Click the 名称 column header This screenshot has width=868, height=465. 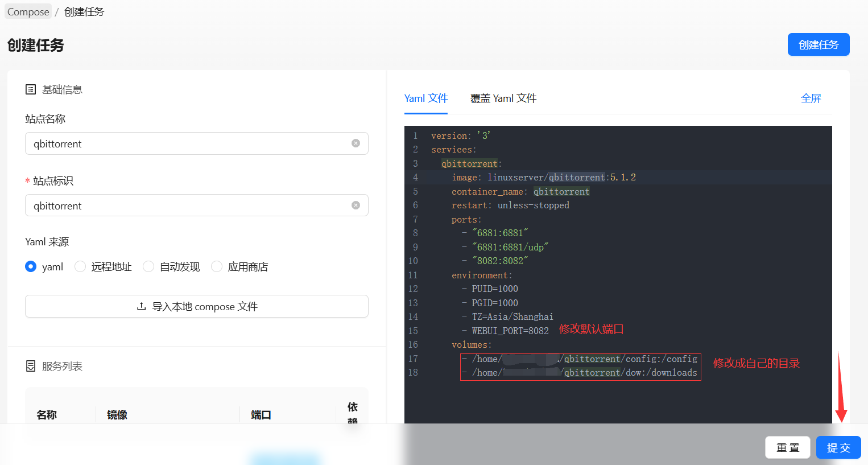(x=47, y=414)
